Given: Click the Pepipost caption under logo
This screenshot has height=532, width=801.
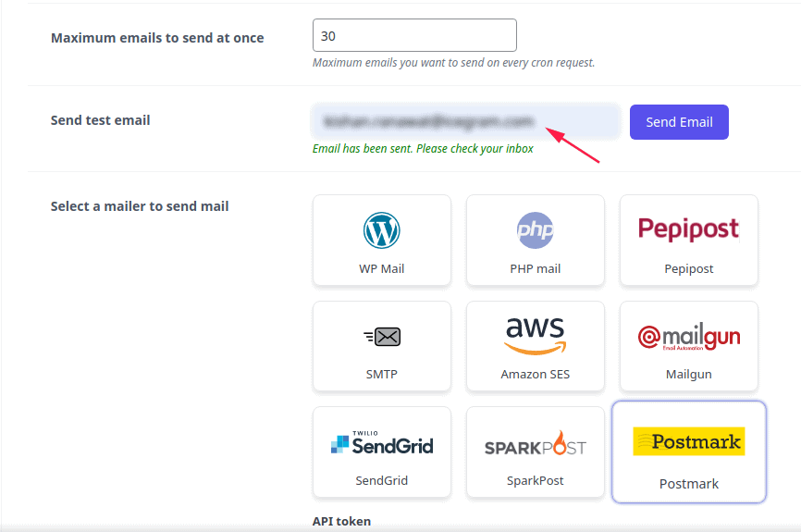Looking at the screenshot, I should tap(688, 269).
